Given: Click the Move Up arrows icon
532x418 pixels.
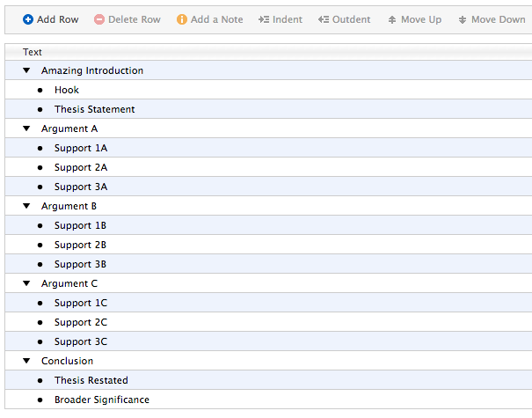Looking at the screenshot, I should coord(392,19).
